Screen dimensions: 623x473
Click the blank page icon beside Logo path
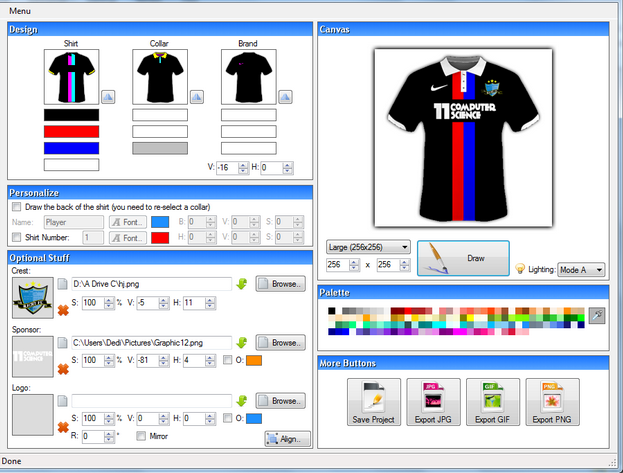[x=62, y=401]
